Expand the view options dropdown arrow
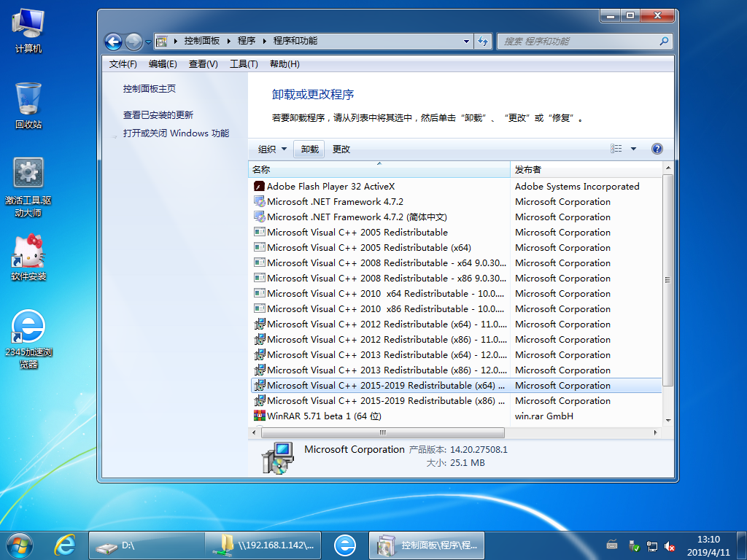Screen dimensions: 747x560 pos(634,149)
